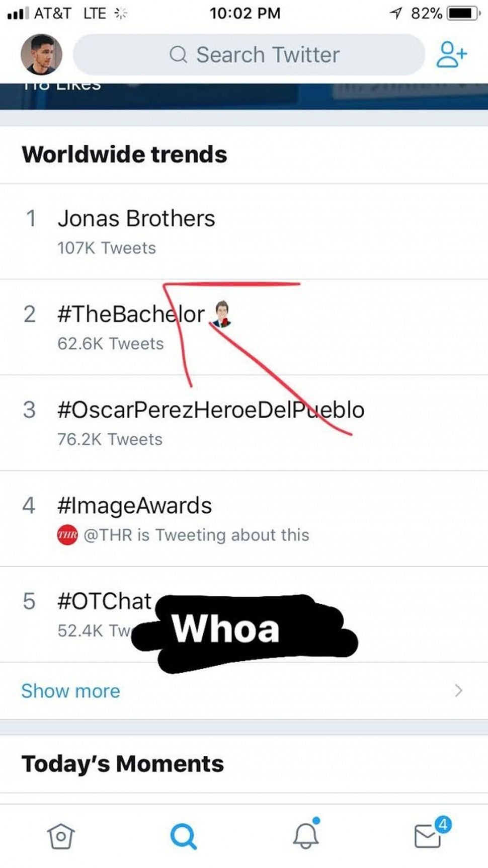The height and width of the screenshot is (868, 488).
Task: Open the profile avatar menu
Action: pyautogui.click(x=41, y=54)
